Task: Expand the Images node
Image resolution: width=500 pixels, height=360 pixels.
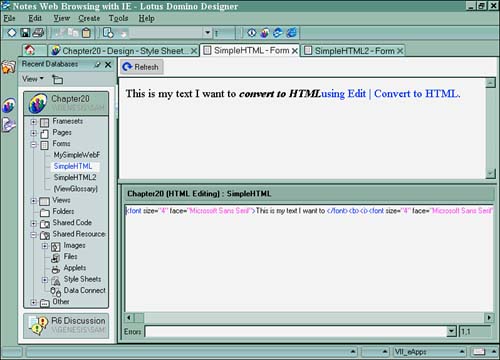Action: click(x=45, y=246)
